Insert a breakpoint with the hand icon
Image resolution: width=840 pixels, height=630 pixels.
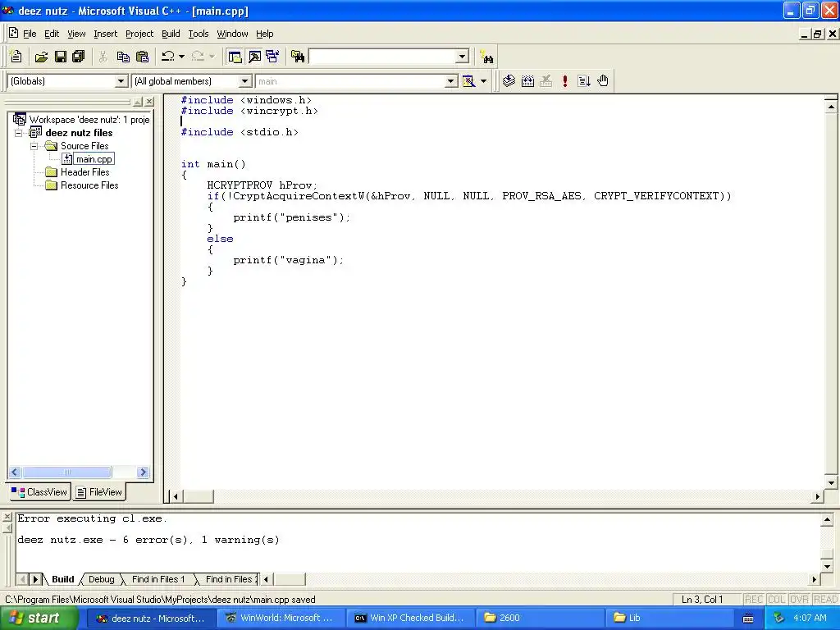pos(603,81)
